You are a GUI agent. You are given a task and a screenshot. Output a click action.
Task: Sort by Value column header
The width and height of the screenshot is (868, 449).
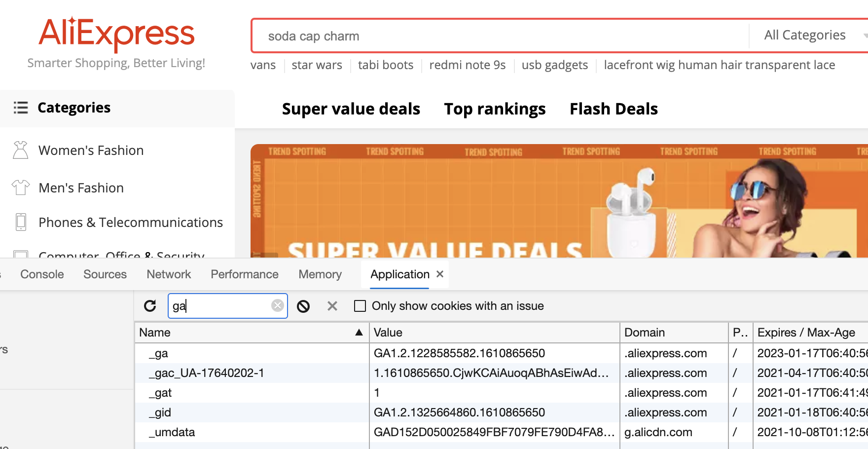(x=495, y=333)
